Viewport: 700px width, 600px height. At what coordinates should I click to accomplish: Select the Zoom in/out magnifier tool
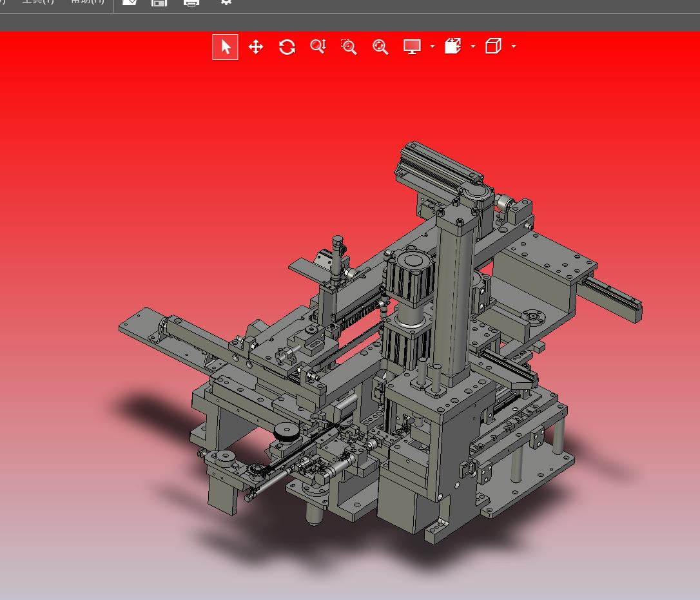[x=318, y=46]
